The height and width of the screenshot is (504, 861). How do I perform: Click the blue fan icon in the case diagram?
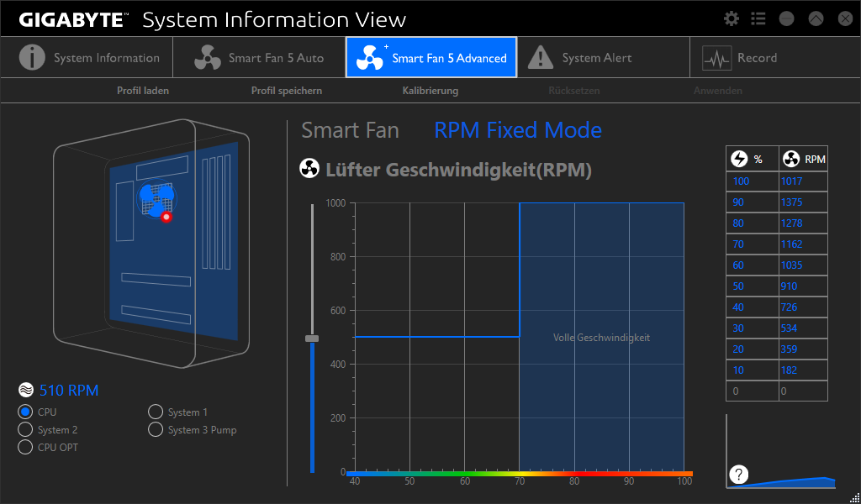(x=156, y=198)
